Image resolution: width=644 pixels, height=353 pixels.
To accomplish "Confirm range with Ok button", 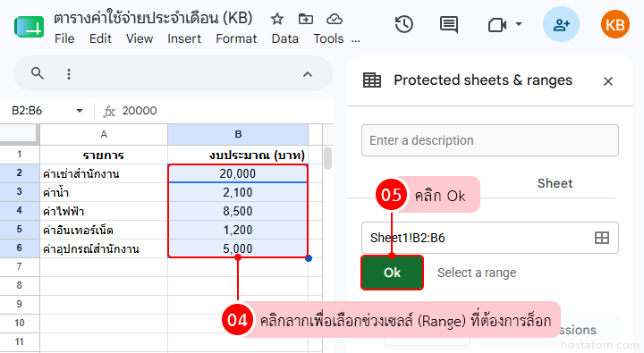I will click(393, 273).
